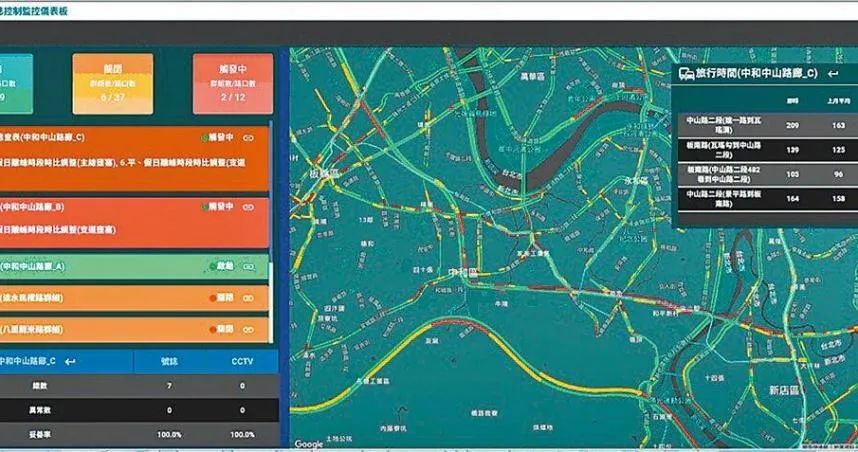Select the green 中和中山路廊_A row

coord(134,266)
